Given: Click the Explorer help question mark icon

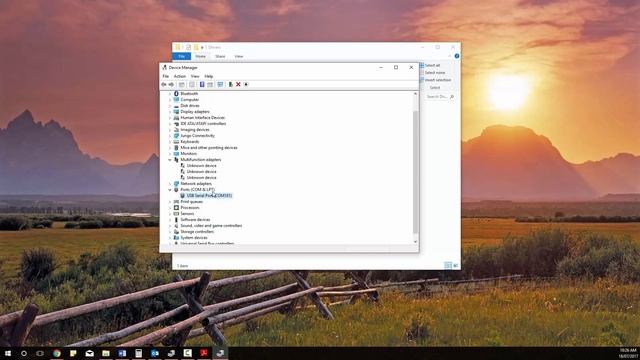Looking at the screenshot, I should pos(457,56).
